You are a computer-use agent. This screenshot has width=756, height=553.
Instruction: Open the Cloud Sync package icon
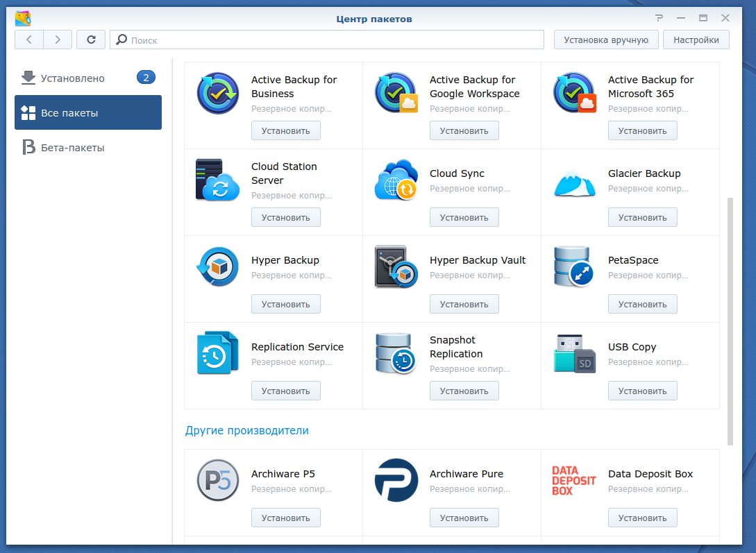click(396, 180)
